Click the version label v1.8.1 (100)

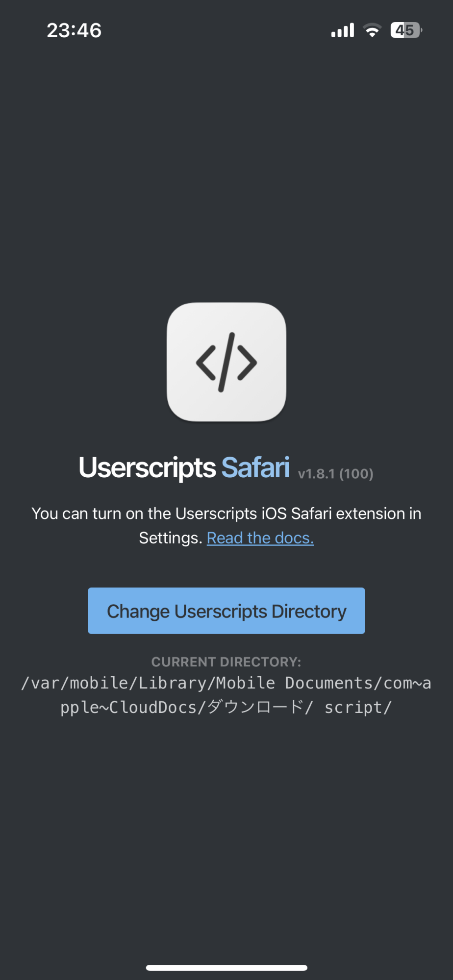tap(335, 474)
